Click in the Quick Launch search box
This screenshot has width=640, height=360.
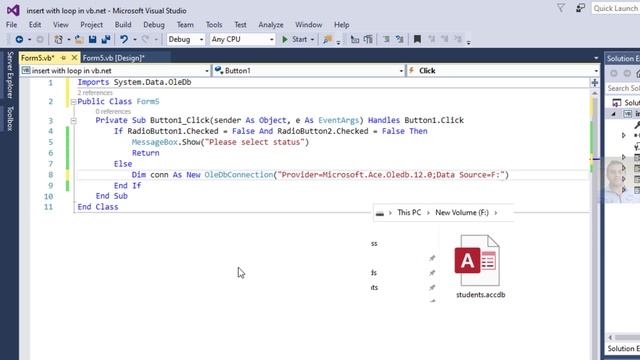tap(616, 8)
